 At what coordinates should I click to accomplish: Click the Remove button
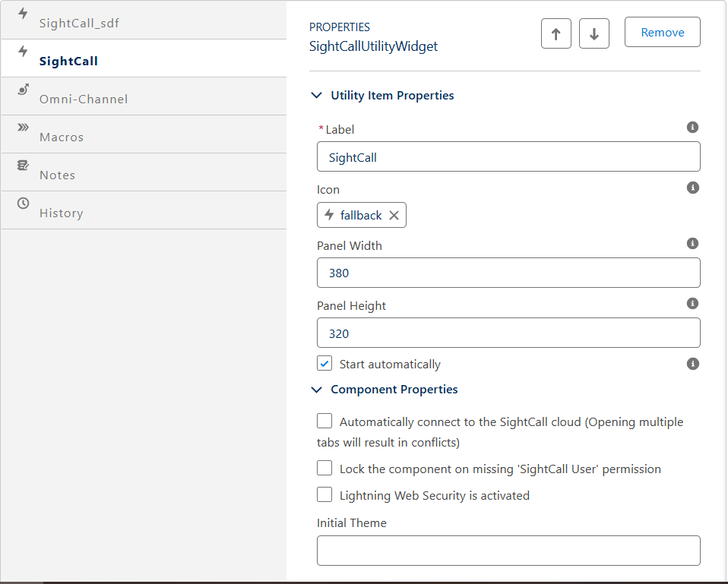pos(662,32)
